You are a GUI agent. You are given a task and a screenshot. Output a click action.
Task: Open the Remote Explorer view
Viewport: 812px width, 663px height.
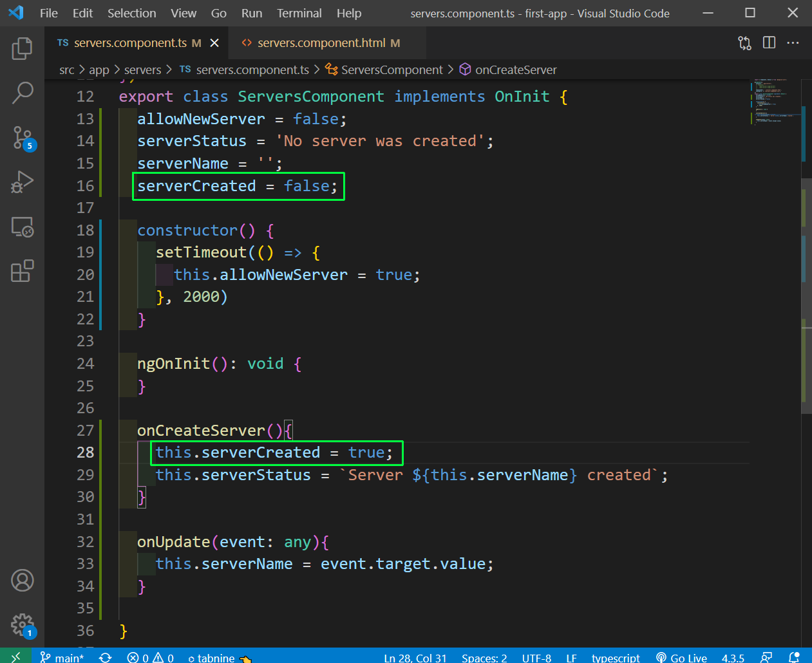[x=22, y=227]
